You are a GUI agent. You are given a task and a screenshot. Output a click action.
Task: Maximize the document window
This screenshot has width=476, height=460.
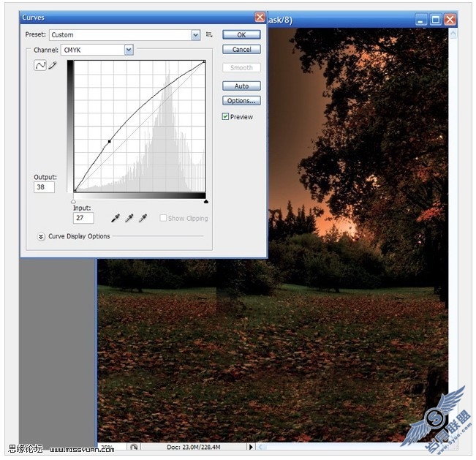(x=435, y=20)
